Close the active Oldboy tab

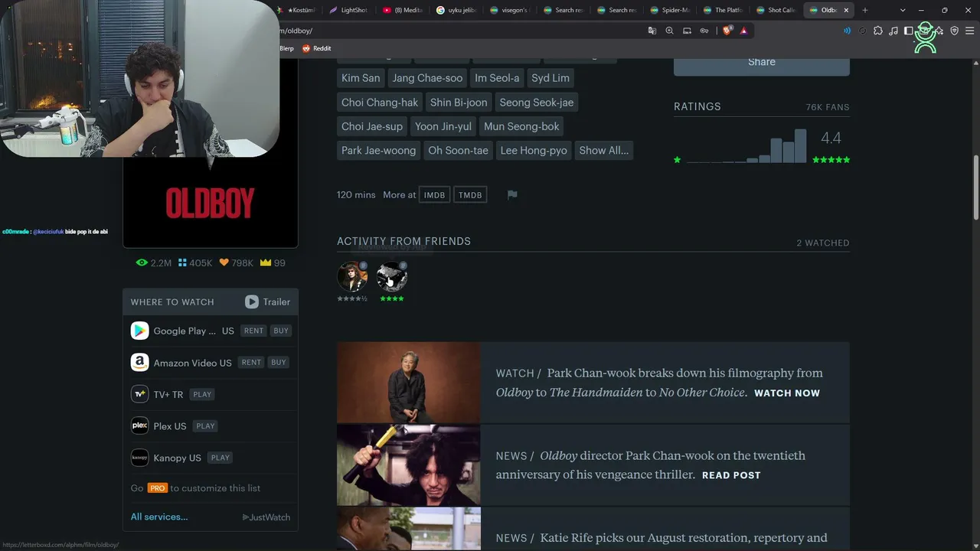click(x=846, y=10)
